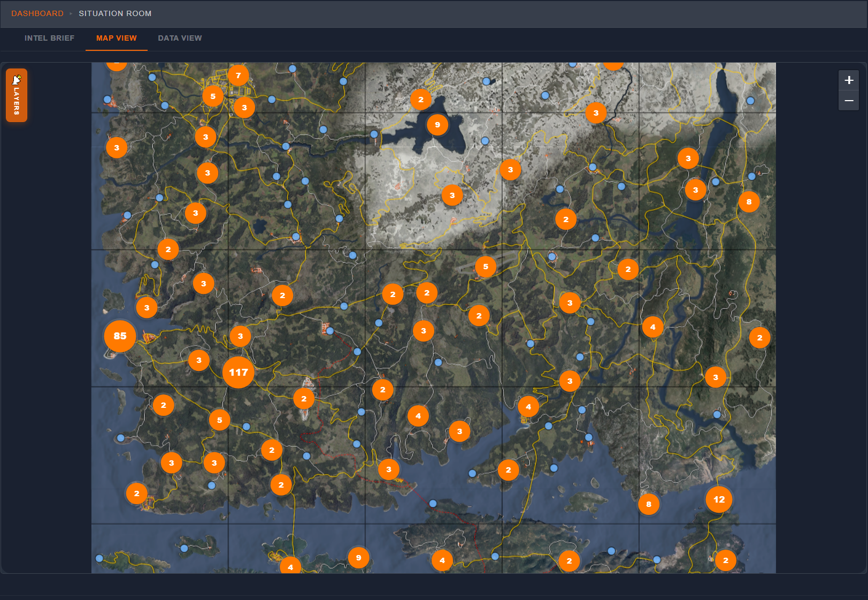The height and width of the screenshot is (600, 868).
Task: Select the Map View tab
Action: point(117,38)
